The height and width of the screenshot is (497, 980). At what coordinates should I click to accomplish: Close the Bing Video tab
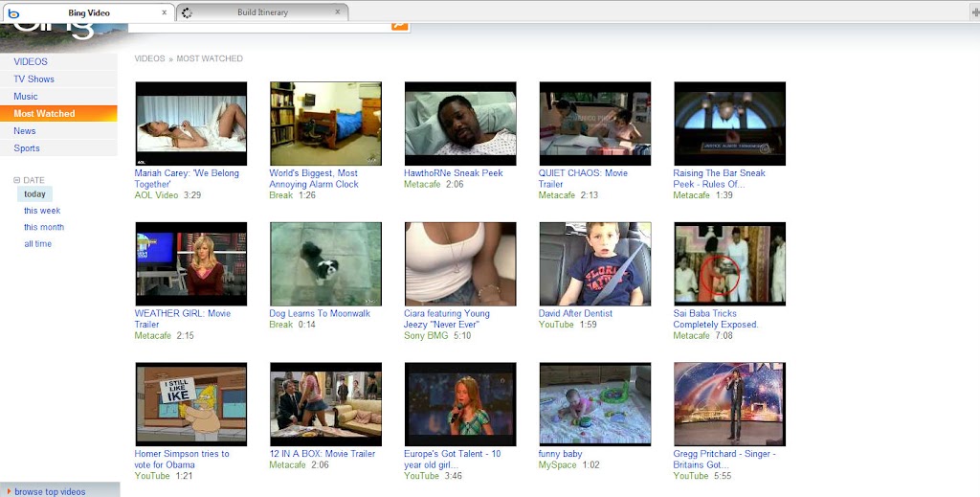[165, 12]
